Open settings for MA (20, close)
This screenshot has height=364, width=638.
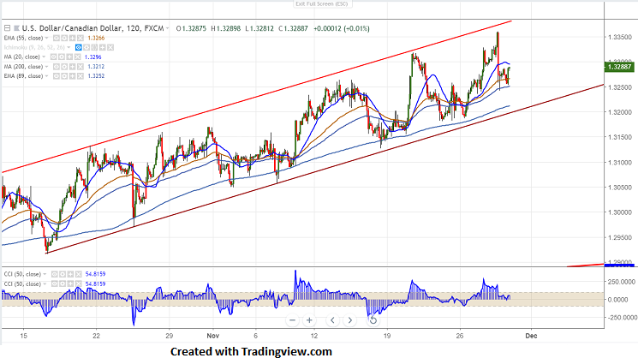[62, 57]
